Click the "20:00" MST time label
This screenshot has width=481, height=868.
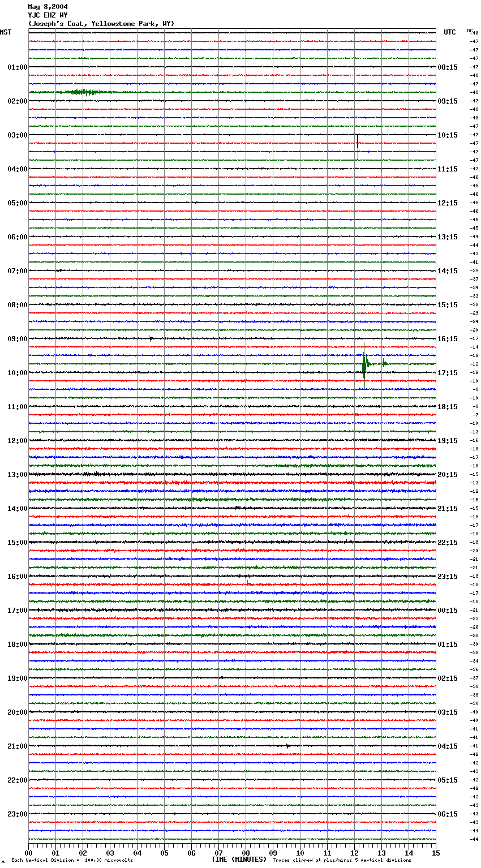tap(18, 712)
